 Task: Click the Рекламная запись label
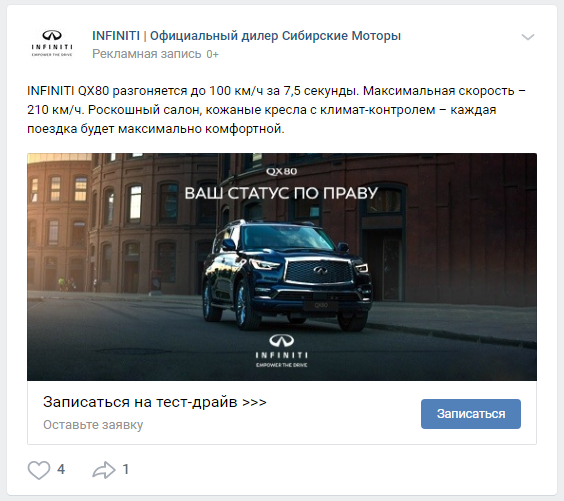point(146,54)
